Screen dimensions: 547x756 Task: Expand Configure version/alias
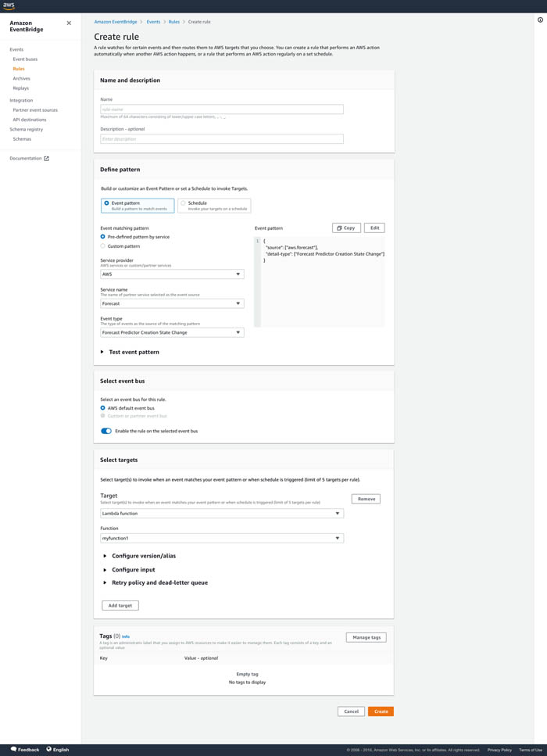tap(140, 556)
